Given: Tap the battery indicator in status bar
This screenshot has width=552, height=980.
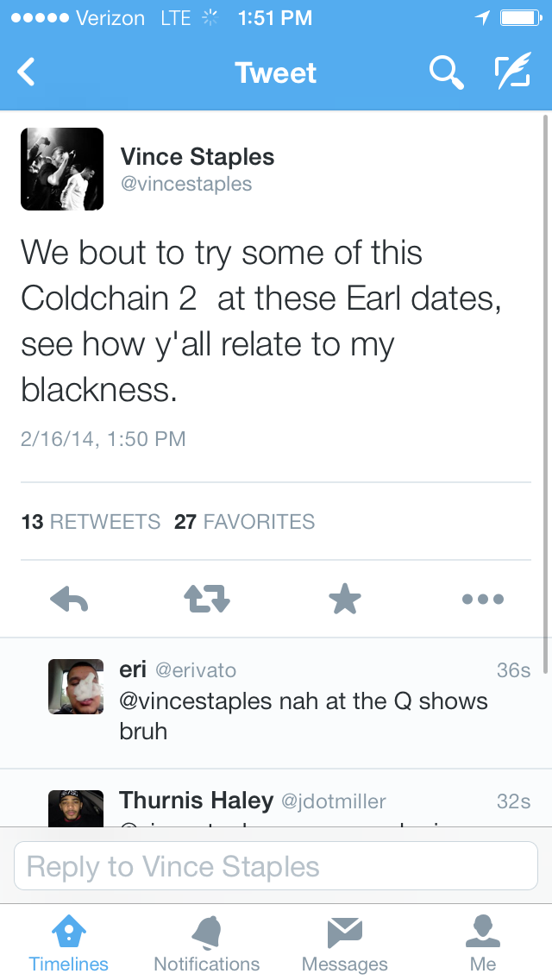Looking at the screenshot, I should (x=520, y=17).
